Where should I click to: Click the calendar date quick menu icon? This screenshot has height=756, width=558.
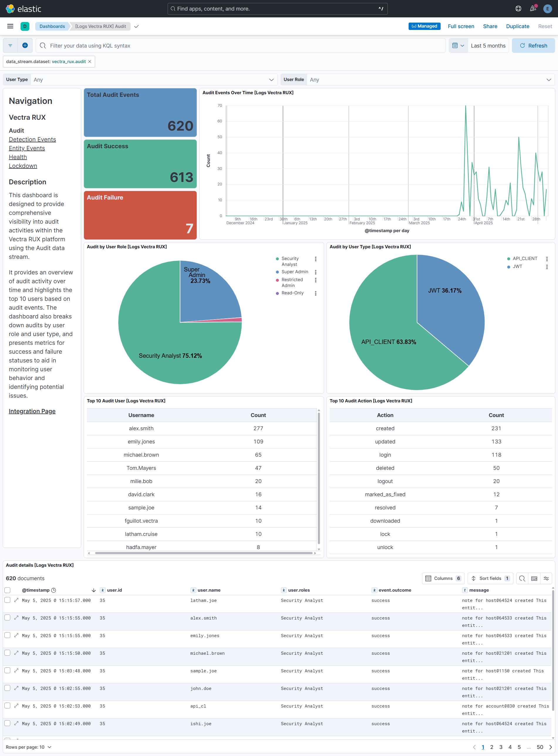coord(458,45)
